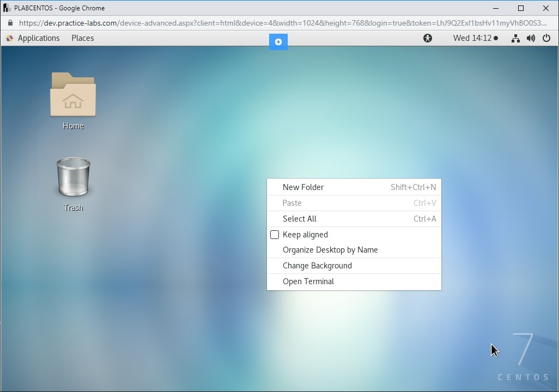Select Organize Desktop by Name

[x=330, y=250]
